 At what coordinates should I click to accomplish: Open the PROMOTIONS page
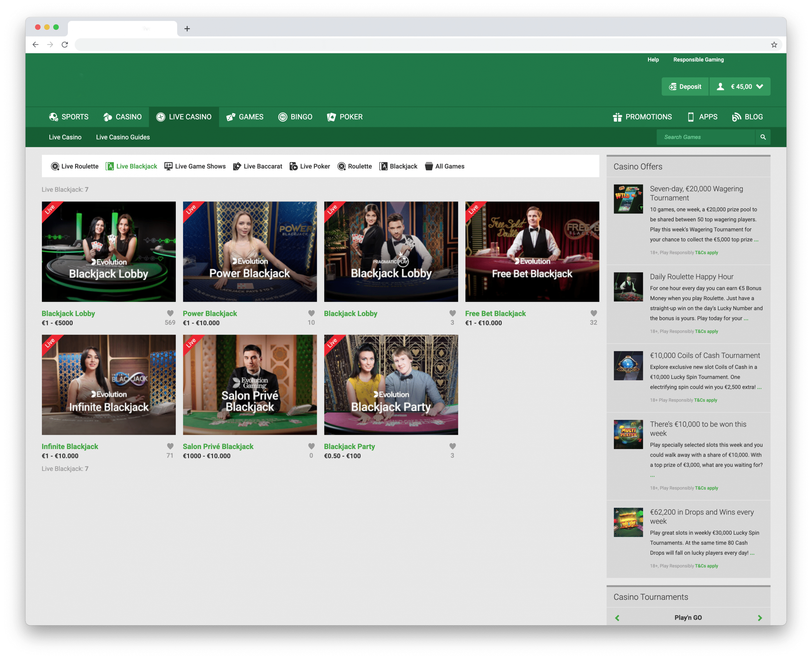tap(642, 117)
